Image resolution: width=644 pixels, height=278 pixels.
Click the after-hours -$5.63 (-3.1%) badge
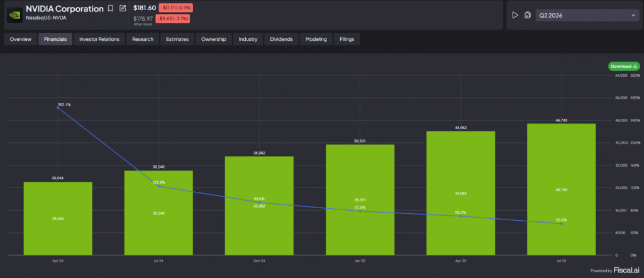172,18
